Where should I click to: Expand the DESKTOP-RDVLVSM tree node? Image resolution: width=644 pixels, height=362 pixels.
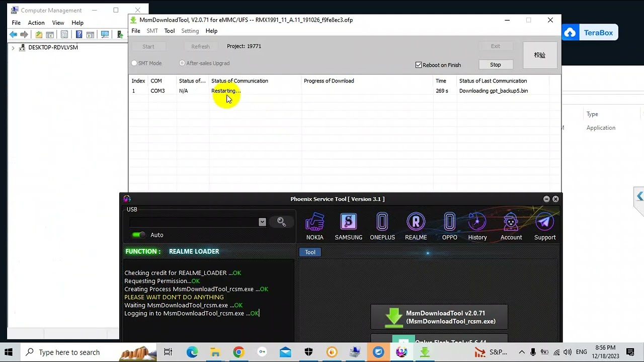pyautogui.click(x=13, y=48)
